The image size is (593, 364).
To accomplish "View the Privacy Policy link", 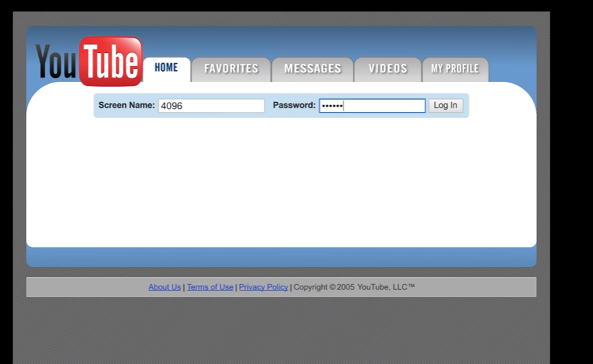I will (263, 287).
